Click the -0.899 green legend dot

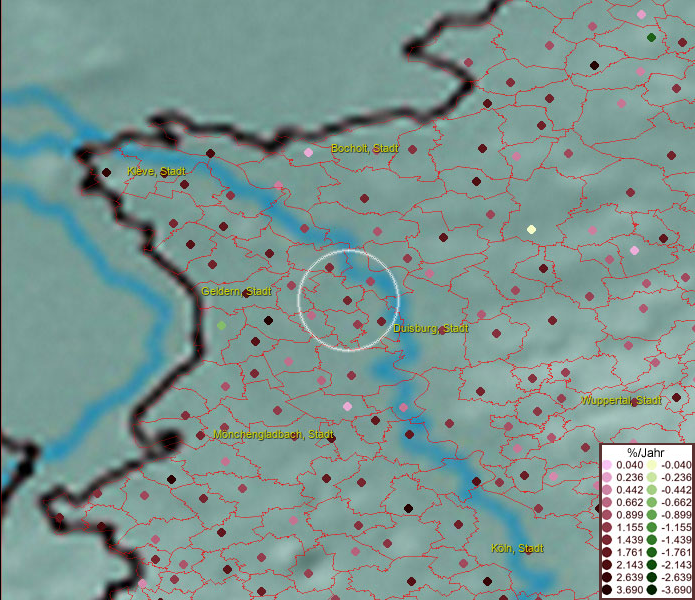pyautogui.click(x=652, y=515)
